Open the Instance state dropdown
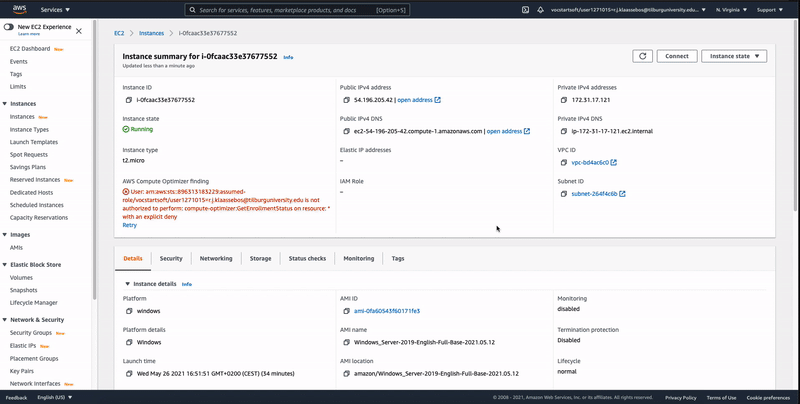 pyautogui.click(x=734, y=56)
